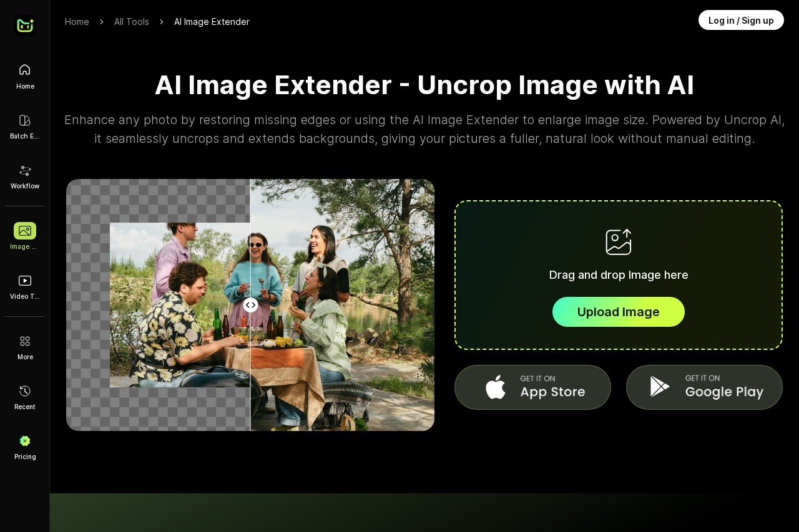Viewport: 799px width, 532px height.
Task: Open the Batch Editor sidebar icon
Action: pyautogui.click(x=25, y=120)
